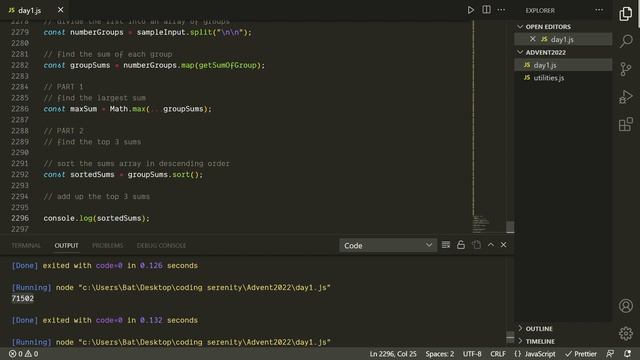
Task: Open Explorer views and more actions
Action: point(599,10)
